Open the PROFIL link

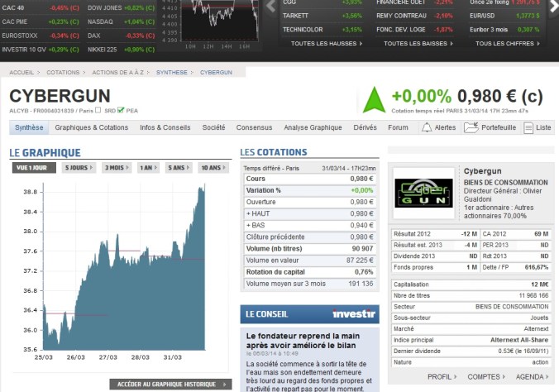[442, 376]
